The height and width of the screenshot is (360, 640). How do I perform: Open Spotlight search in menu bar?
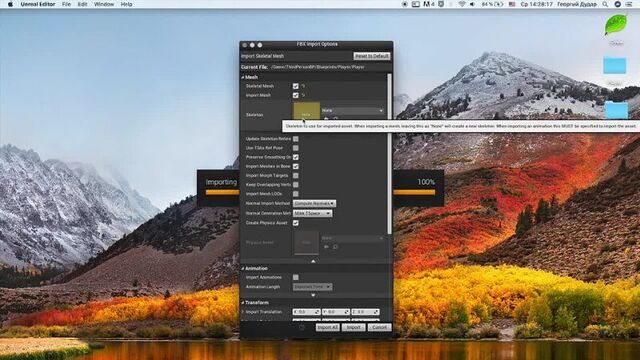pyautogui.click(x=605, y=4)
